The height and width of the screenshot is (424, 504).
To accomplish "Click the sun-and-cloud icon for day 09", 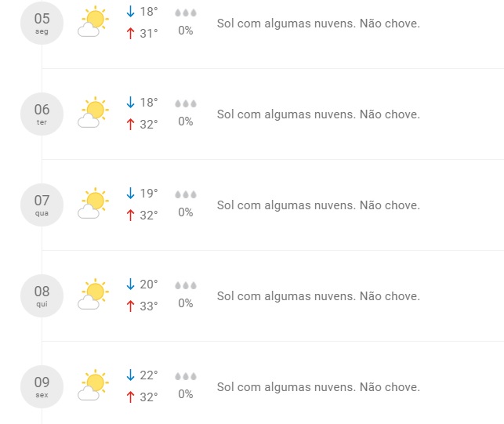I will pyautogui.click(x=93, y=385).
